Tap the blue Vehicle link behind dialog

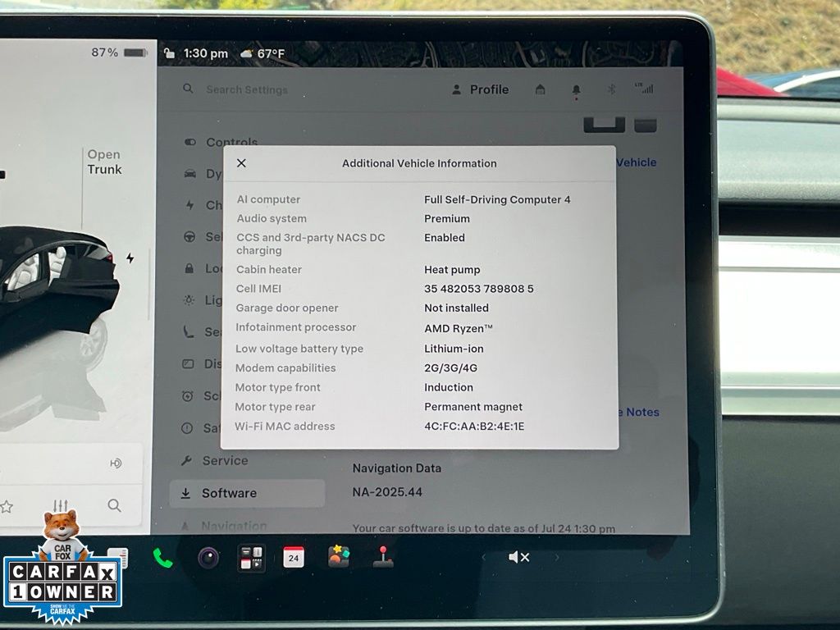[x=637, y=162]
